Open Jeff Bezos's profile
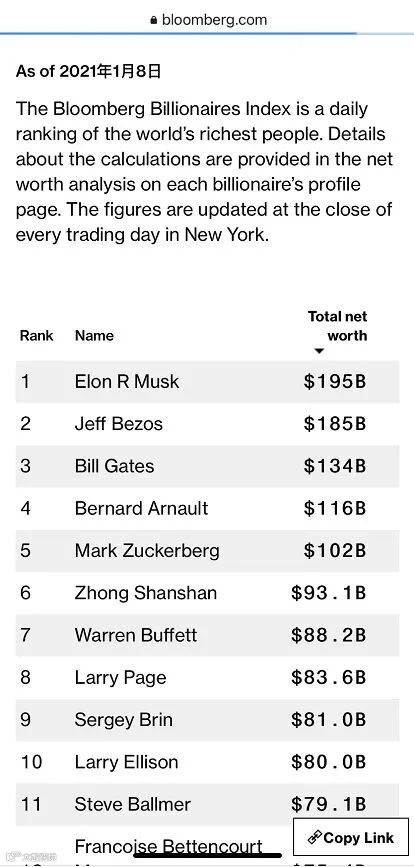Image resolution: width=414 pixels, height=867 pixels. coord(119,424)
